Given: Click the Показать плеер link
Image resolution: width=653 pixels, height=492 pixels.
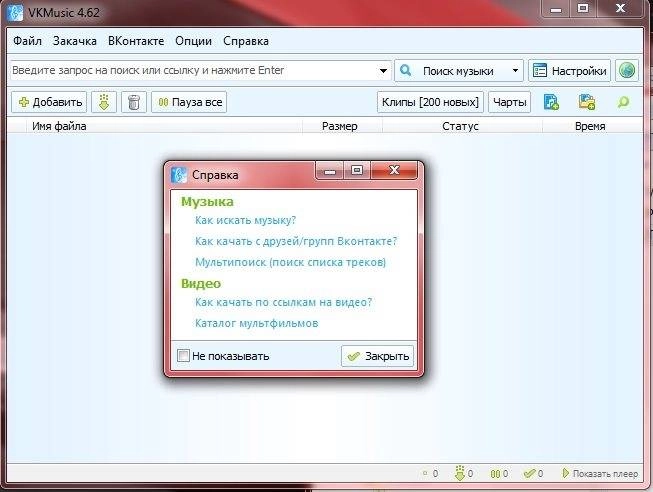Looking at the screenshot, I should point(600,474).
